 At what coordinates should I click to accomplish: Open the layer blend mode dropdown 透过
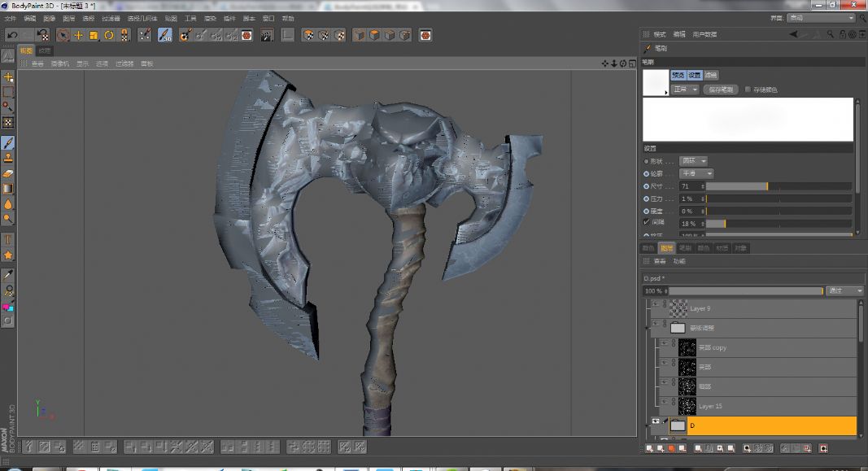click(844, 290)
